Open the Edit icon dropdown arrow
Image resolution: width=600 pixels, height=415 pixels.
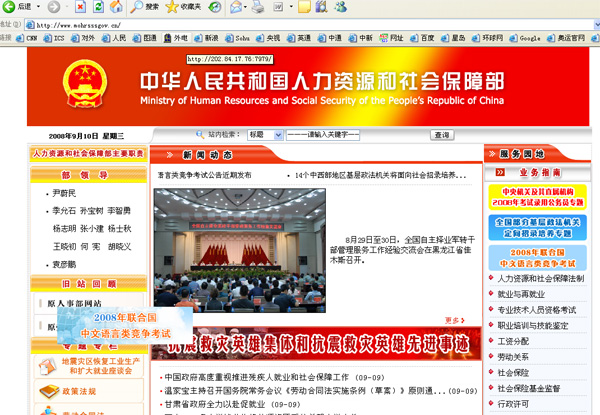click(x=291, y=7)
